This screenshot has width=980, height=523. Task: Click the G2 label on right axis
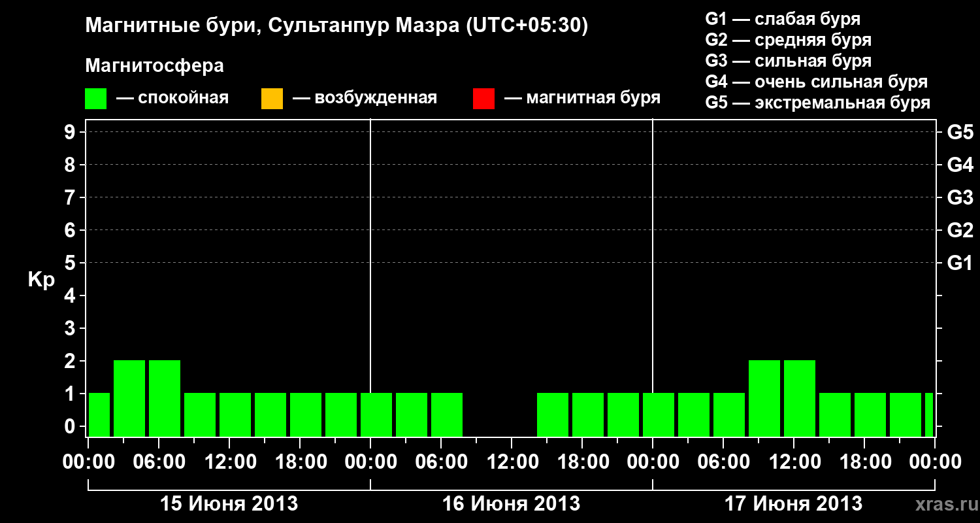click(x=960, y=230)
